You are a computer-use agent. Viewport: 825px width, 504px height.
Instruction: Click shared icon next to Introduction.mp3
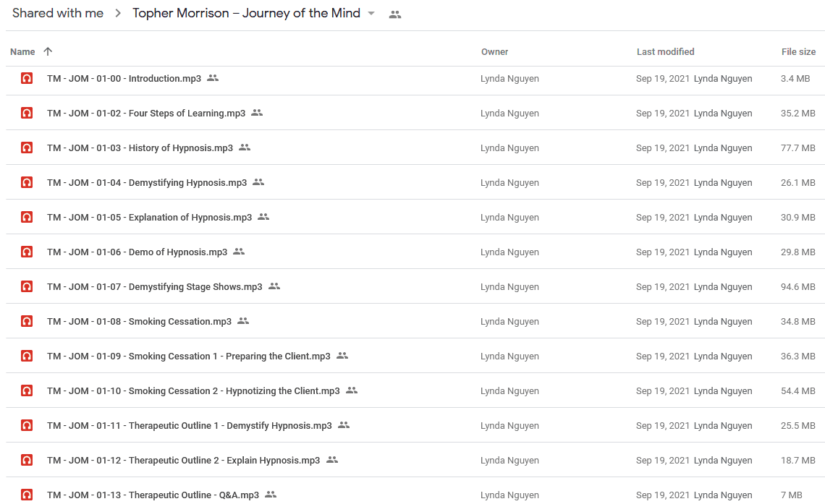point(213,78)
